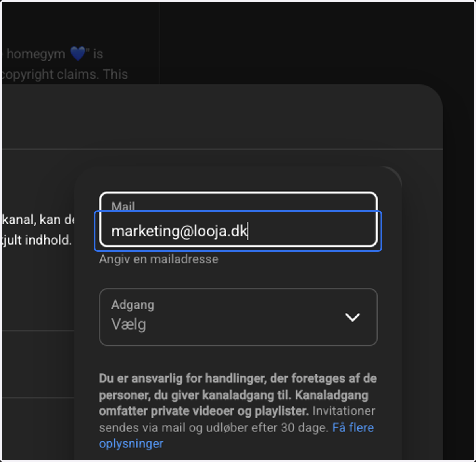Click the "jult indhold." text behind dialog
The image size is (476, 462).
click(x=37, y=240)
